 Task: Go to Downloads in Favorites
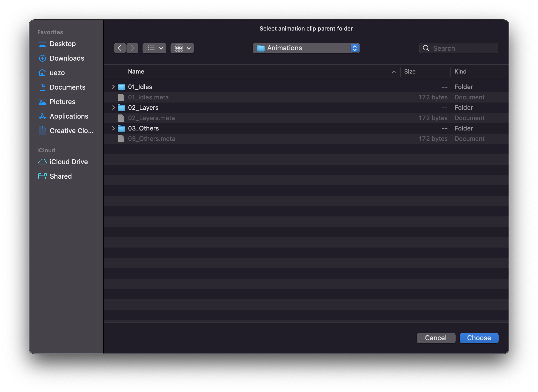pos(67,58)
